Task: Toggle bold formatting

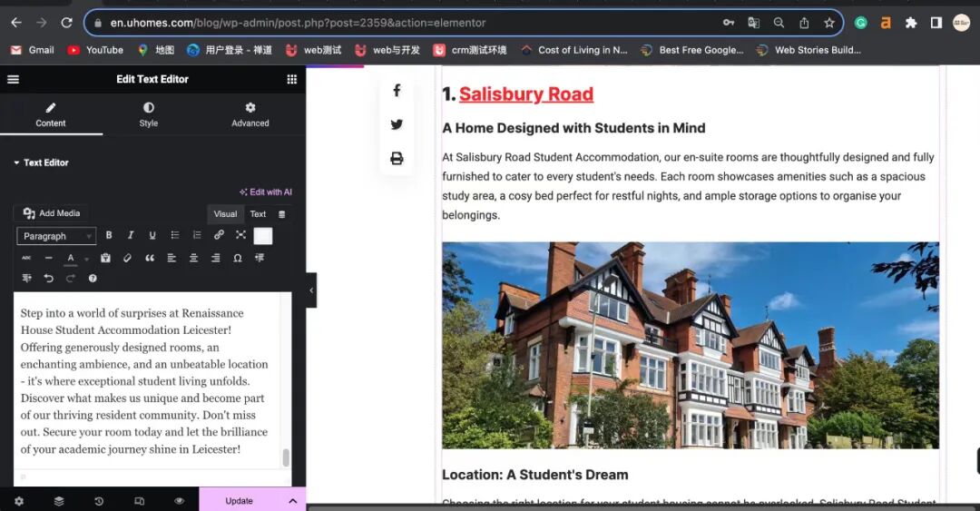Action: click(109, 235)
